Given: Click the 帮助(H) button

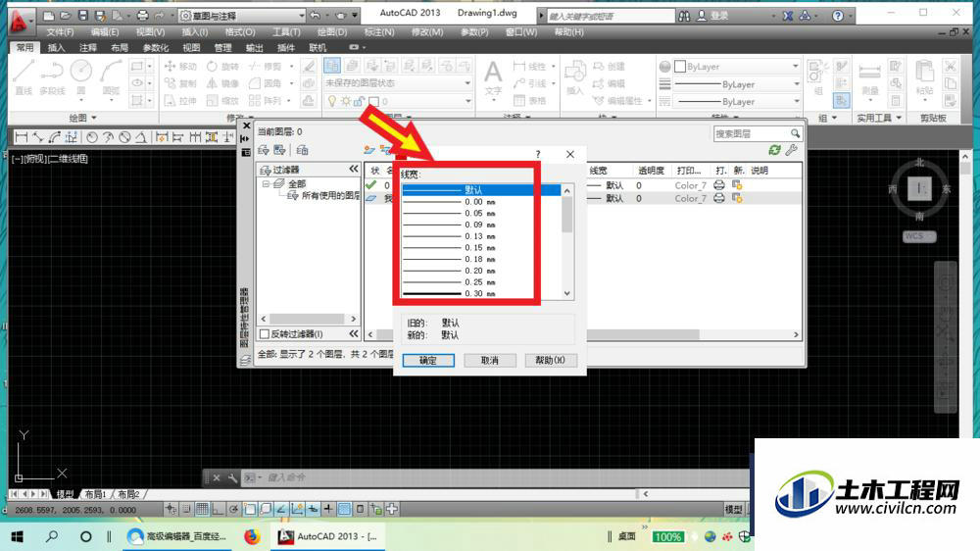Looking at the screenshot, I should click(550, 360).
